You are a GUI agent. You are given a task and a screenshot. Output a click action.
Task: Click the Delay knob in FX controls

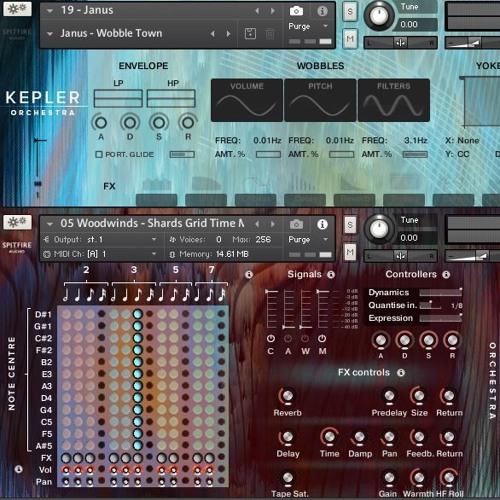pos(287,436)
